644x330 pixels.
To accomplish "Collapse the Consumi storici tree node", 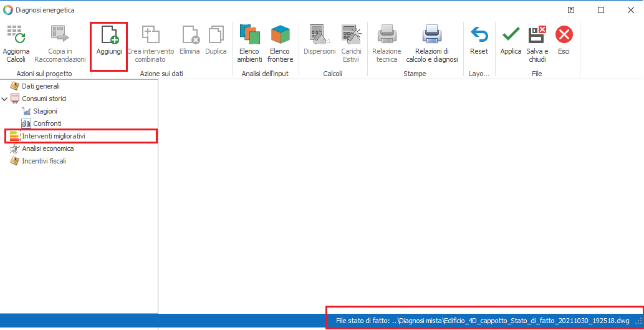I will click(5, 99).
